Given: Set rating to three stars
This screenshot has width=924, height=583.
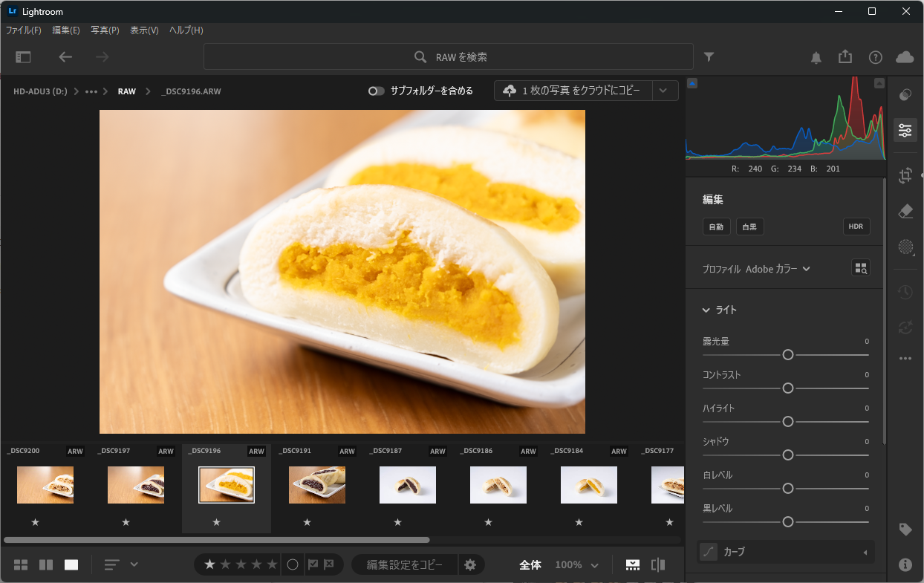Looking at the screenshot, I should 241,564.
